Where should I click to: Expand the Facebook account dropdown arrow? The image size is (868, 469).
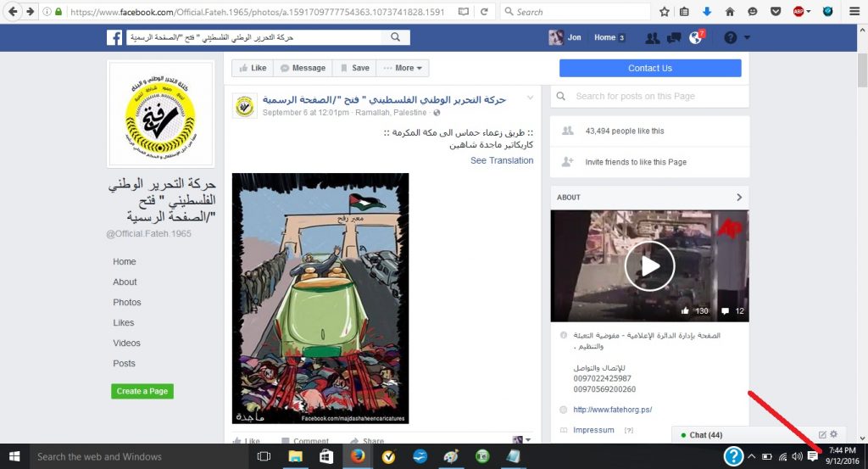tap(747, 37)
